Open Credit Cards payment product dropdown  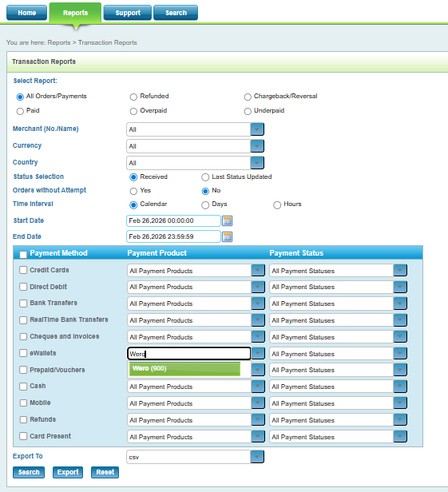[258, 270]
